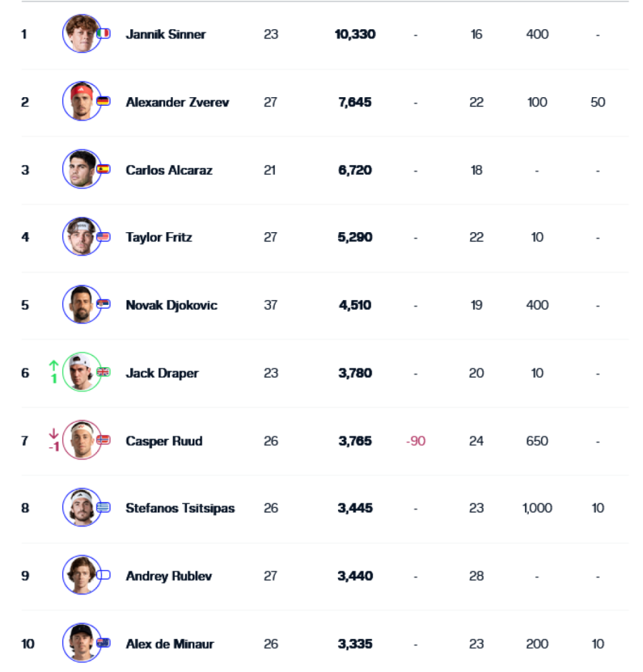Click Carlos Alcaraz's profile photo
Screen dimensions: 643x672
pyautogui.click(x=80, y=169)
